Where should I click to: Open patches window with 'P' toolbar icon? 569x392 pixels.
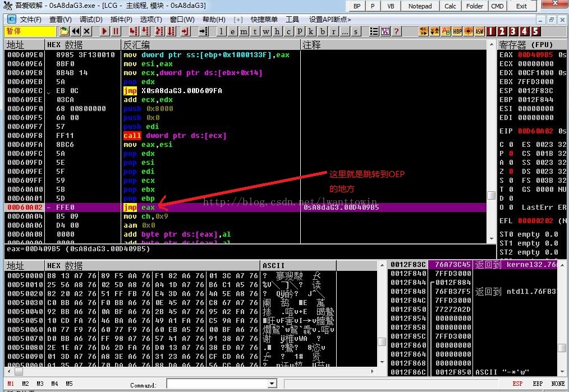pos(300,31)
